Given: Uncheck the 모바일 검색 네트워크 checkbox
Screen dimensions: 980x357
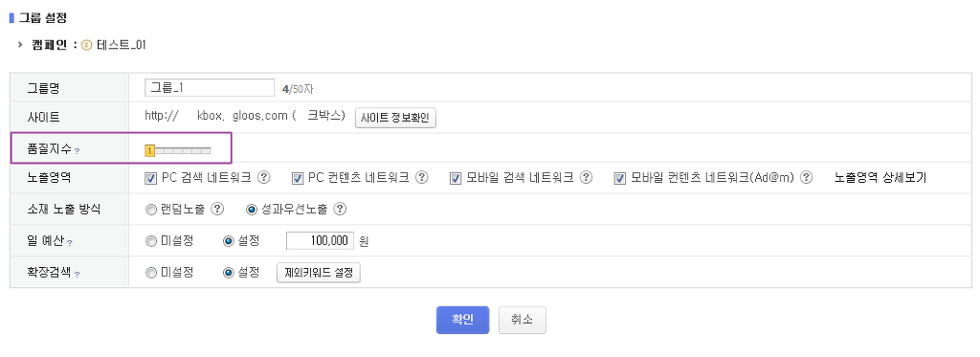Looking at the screenshot, I should tap(456, 178).
